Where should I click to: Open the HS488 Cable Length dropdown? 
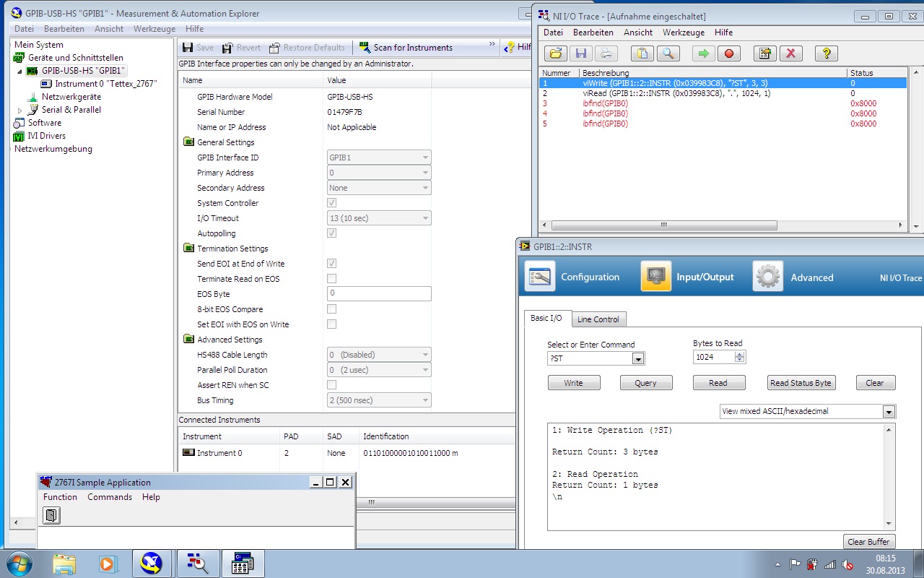(379, 355)
